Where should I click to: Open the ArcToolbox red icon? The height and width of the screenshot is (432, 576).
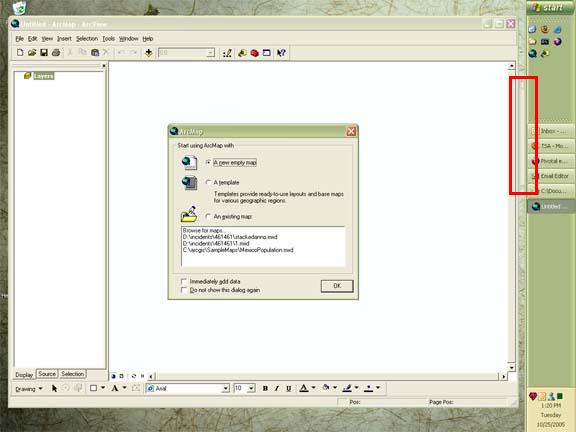254,53
